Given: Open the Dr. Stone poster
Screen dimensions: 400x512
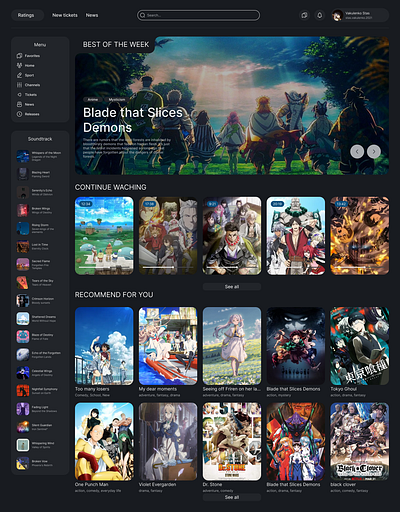Looking at the screenshot, I should coord(232,441).
